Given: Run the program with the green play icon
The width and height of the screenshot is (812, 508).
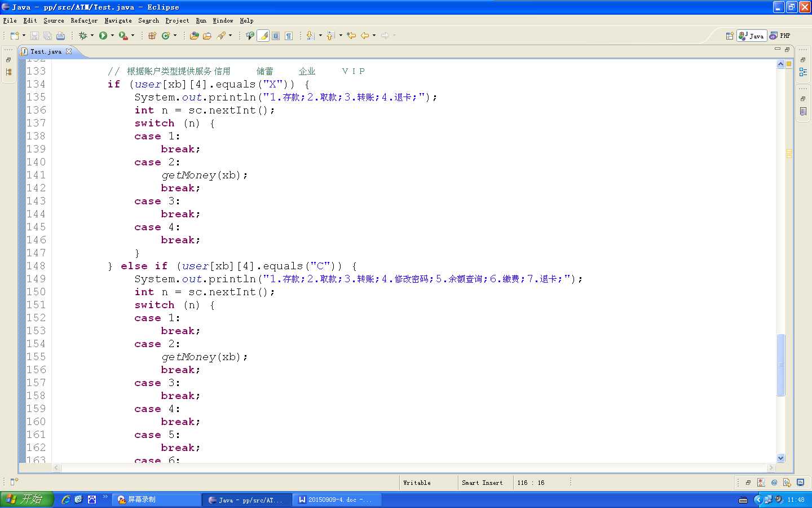Looking at the screenshot, I should [103, 36].
